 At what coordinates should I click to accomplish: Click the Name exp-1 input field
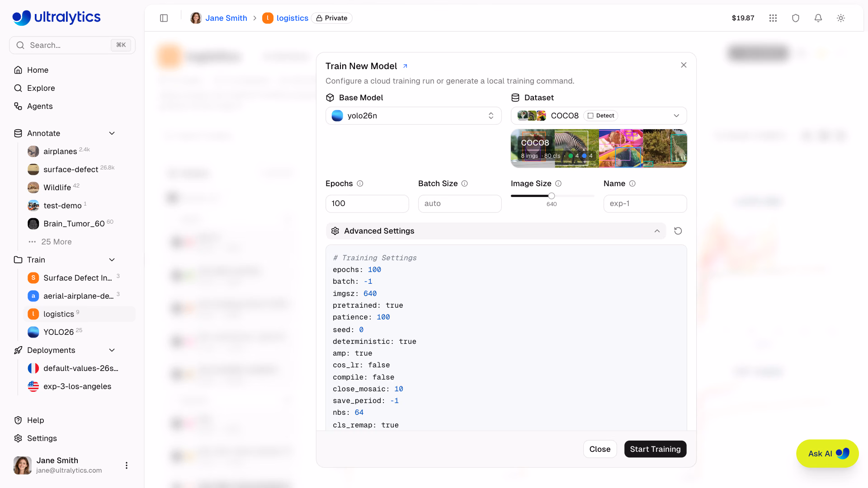(x=645, y=204)
